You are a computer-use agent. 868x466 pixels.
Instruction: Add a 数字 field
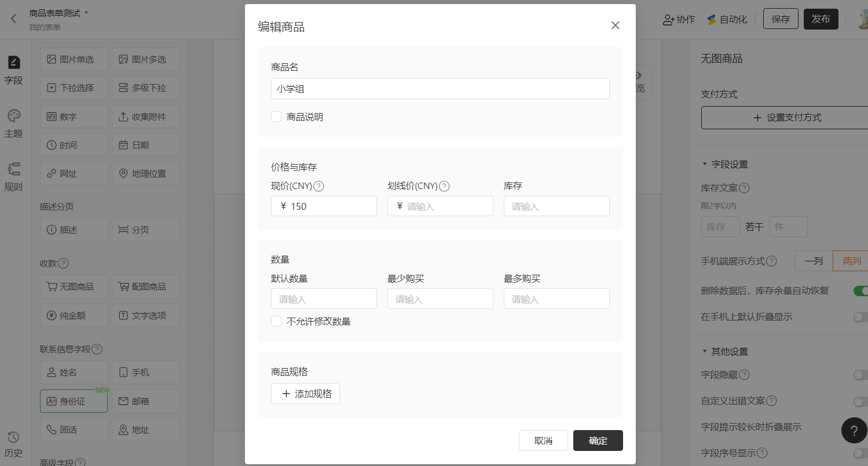pos(74,116)
